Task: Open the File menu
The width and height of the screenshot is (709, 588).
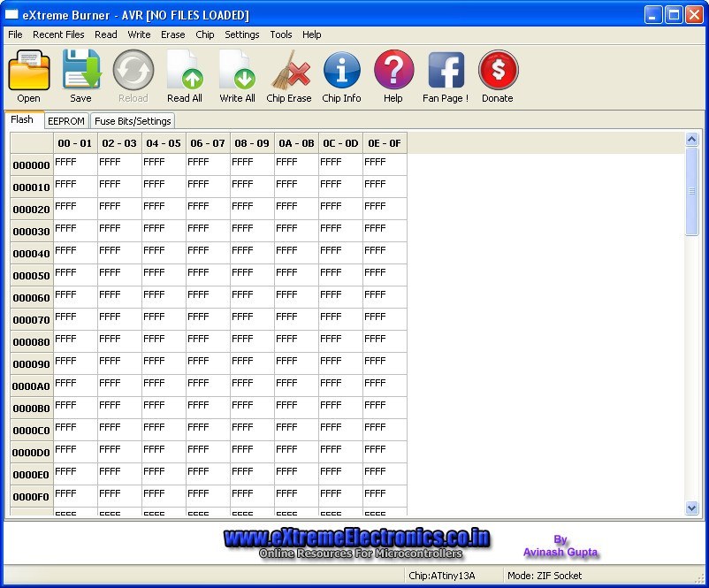Action: [x=14, y=34]
